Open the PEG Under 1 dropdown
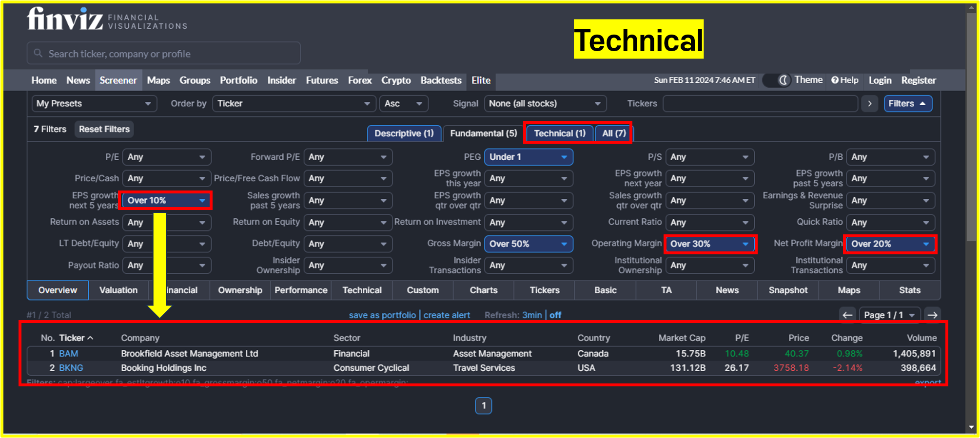 529,157
